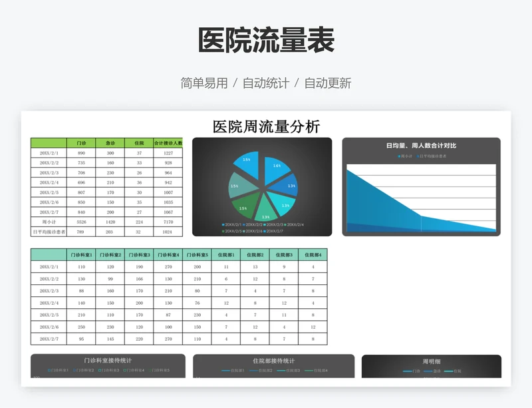Screen dimensions: 532x408
Task: Select the 住院部2 column header
Action: click(255, 255)
